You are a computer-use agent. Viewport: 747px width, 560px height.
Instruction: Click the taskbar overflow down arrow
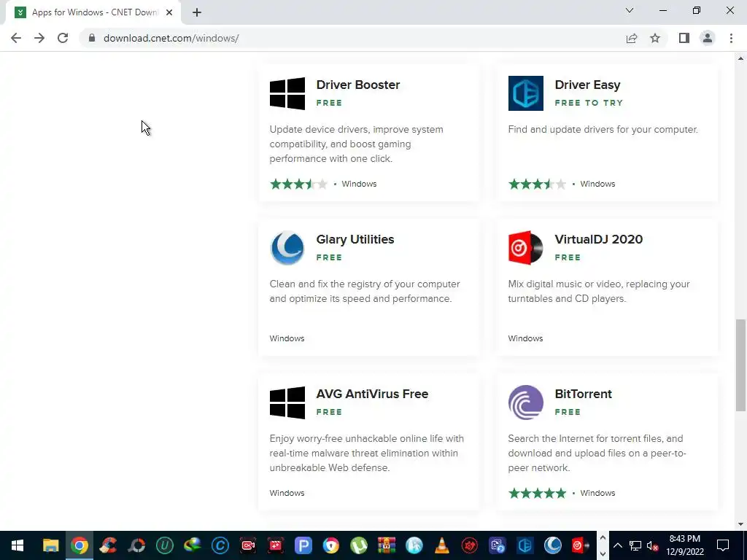pyautogui.click(x=603, y=554)
